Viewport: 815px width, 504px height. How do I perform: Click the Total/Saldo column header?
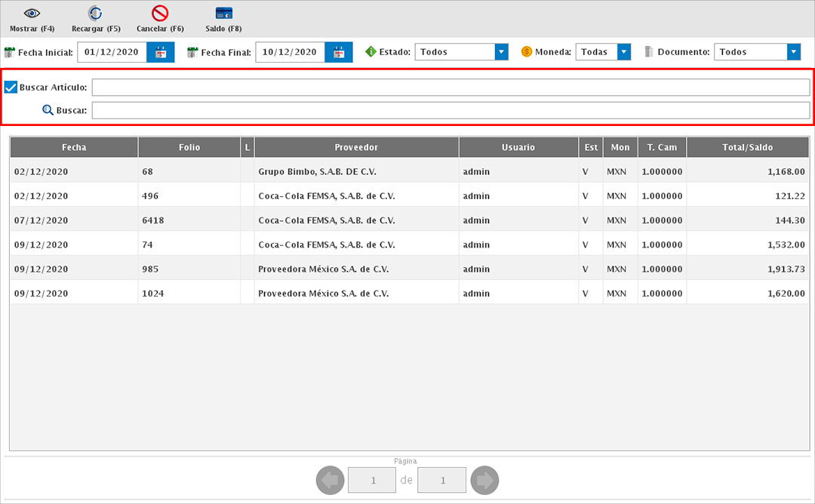(x=747, y=147)
